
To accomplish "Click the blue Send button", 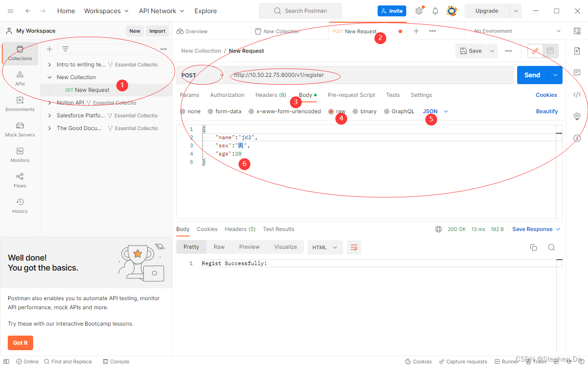I will point(532,75).
